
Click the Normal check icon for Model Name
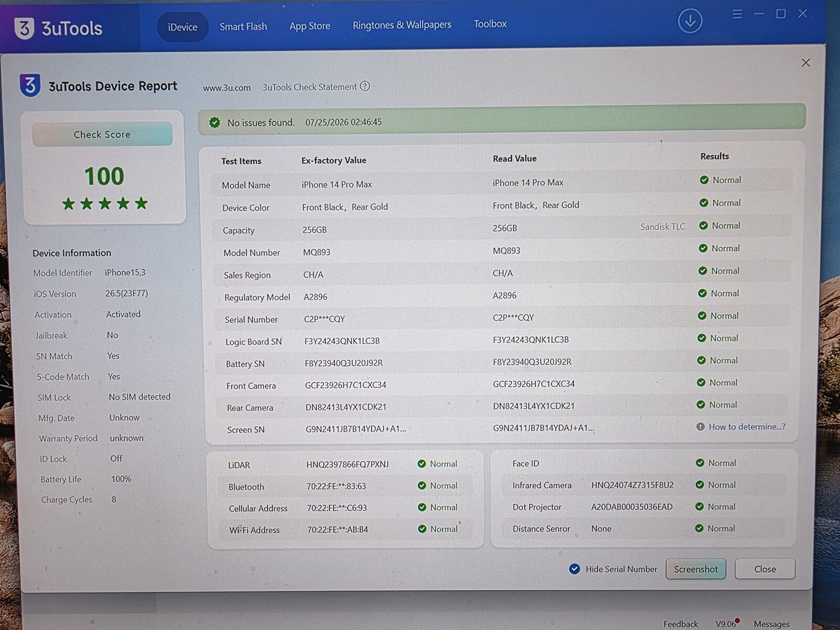(x=704, y=180)
